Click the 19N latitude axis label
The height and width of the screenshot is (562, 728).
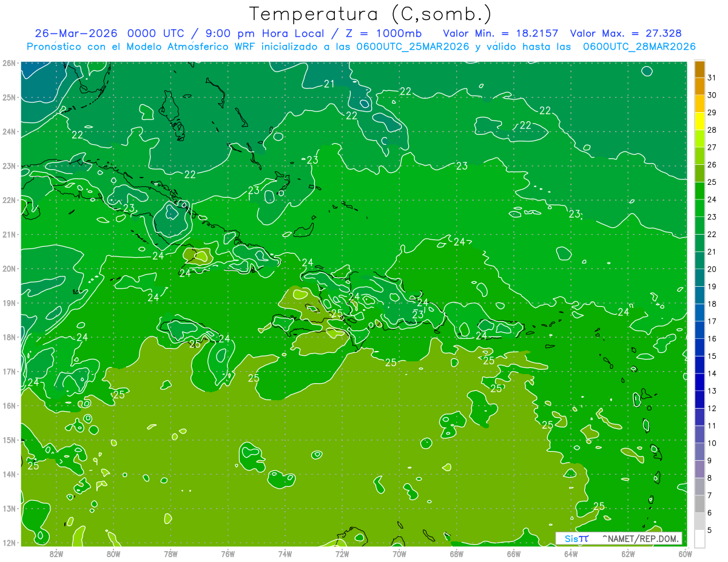(x=9, y=303)
